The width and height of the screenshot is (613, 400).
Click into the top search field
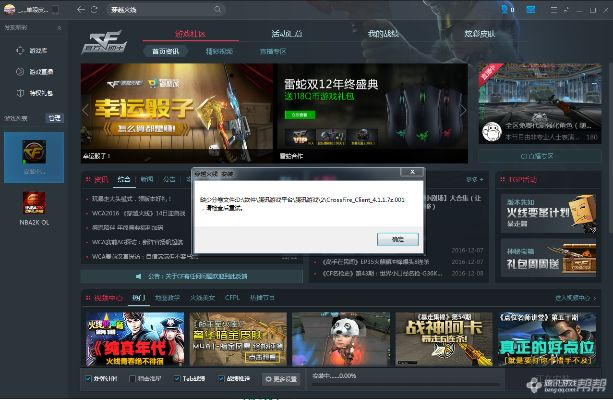[x=166, y=9]
